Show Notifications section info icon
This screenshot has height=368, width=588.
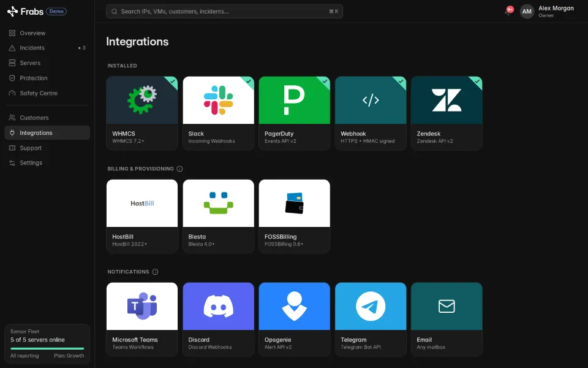tap(155, 272)
